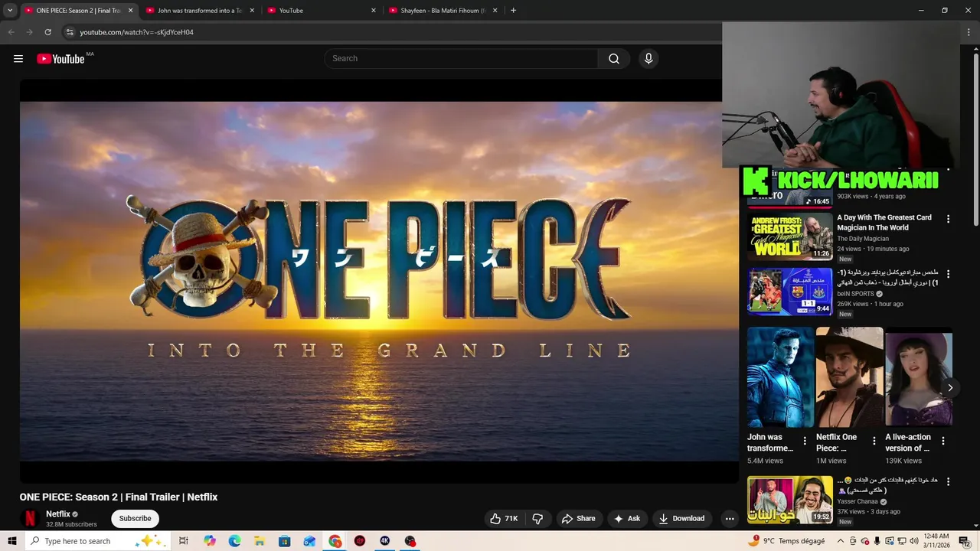The height and width of the screenshot is (551, 980).
Task: Close the ONE PIECE Season 2 tab
Action: click(131, 11)
